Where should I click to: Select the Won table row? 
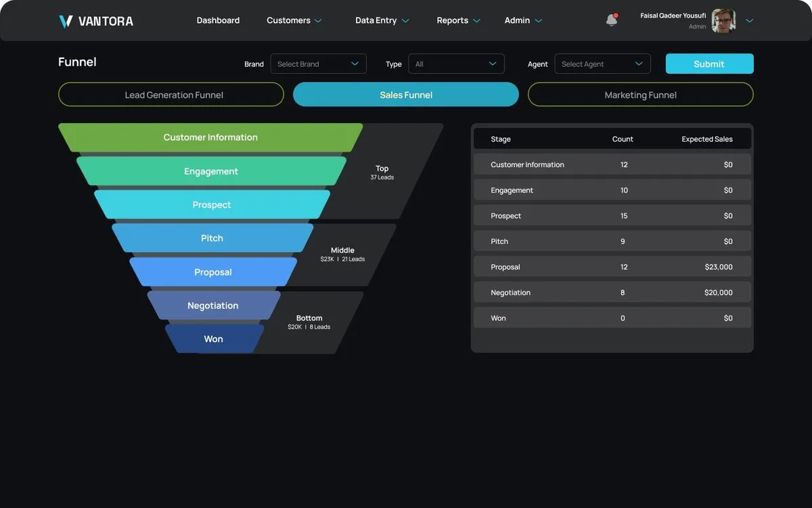tap(612, 318)
